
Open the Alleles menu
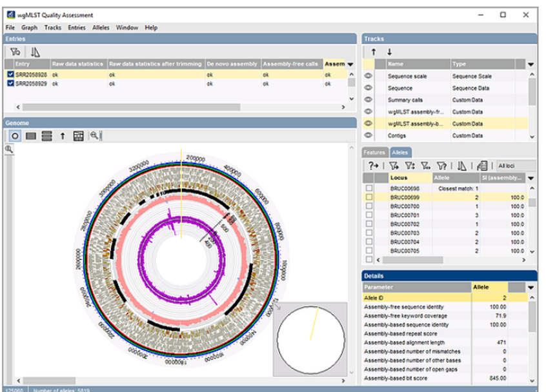tap(101, 28)
